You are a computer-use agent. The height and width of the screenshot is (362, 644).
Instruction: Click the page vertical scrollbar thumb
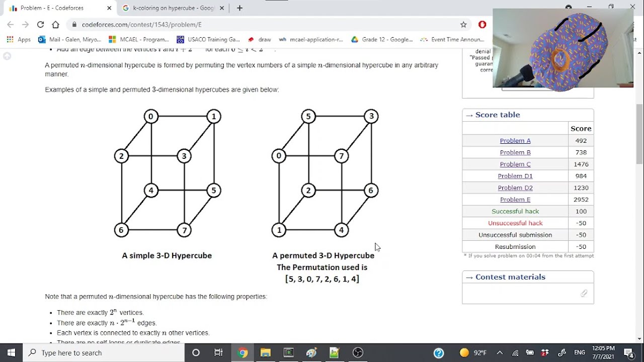pos(639,134)
